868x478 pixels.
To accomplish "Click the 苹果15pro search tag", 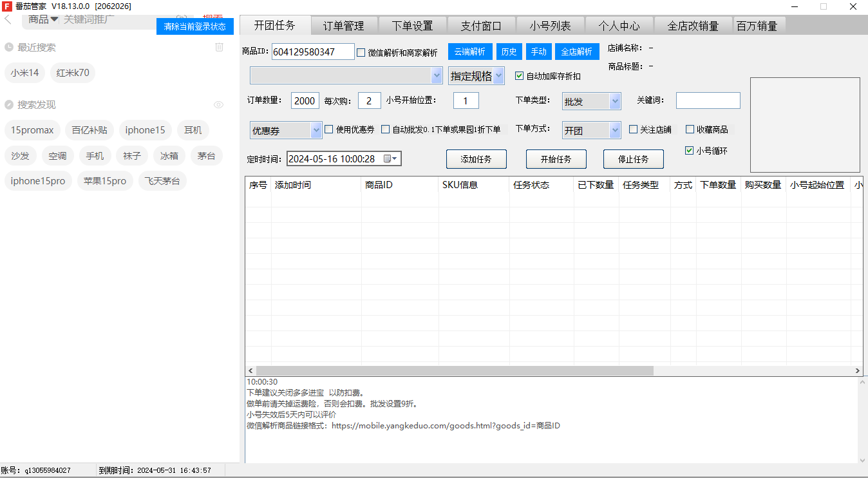I will coord(105,181).
